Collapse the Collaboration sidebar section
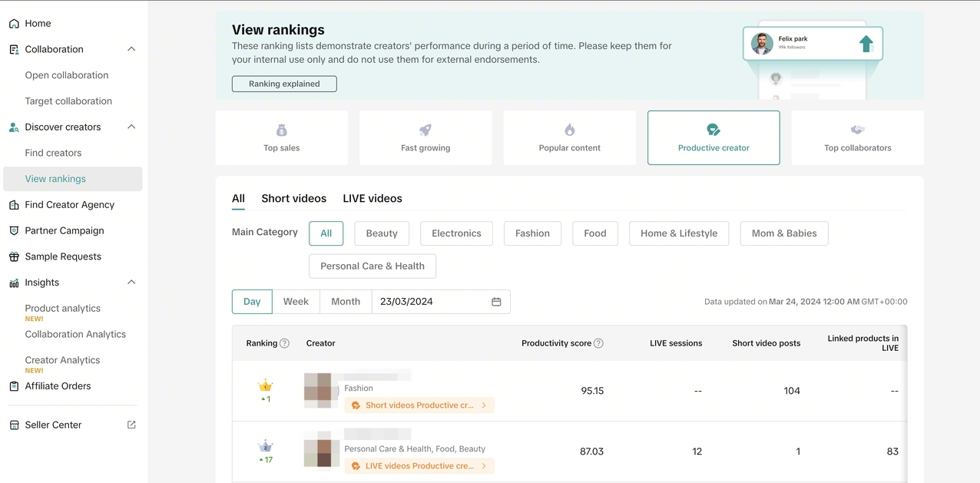This screenshot has height=483, width=980. pyautogui.click(x=131, y=49)
